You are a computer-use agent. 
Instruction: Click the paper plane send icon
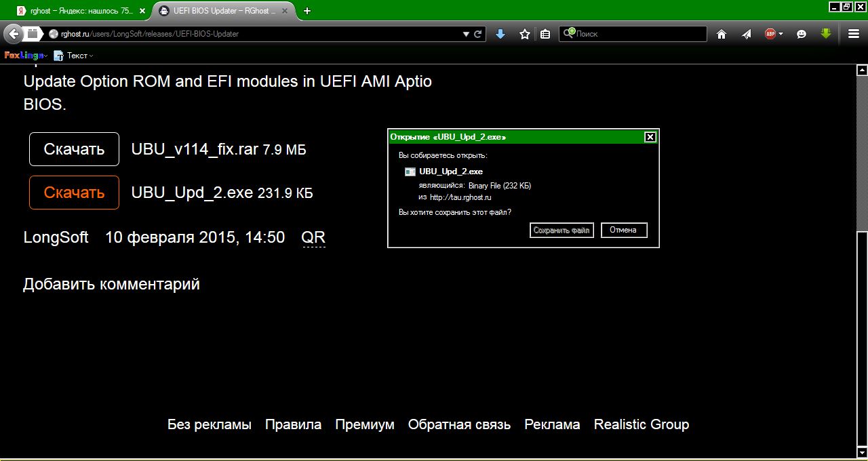click(747, 34)
